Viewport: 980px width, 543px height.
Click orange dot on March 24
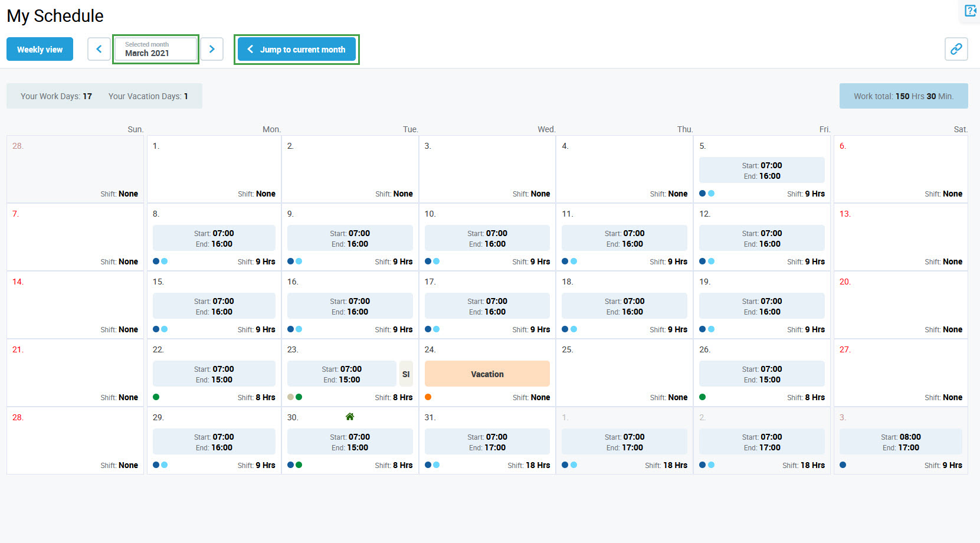pos(428,397)
